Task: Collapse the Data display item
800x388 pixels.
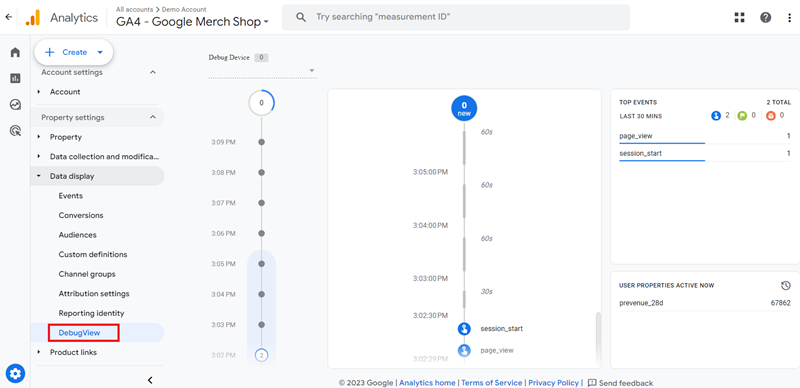Action: (x=39, y=176)
